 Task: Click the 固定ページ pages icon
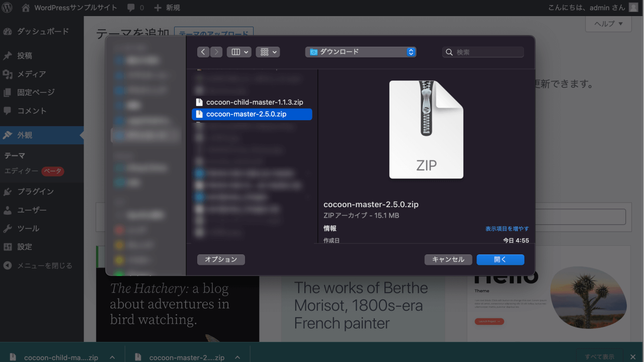click(x=8, y=93)
